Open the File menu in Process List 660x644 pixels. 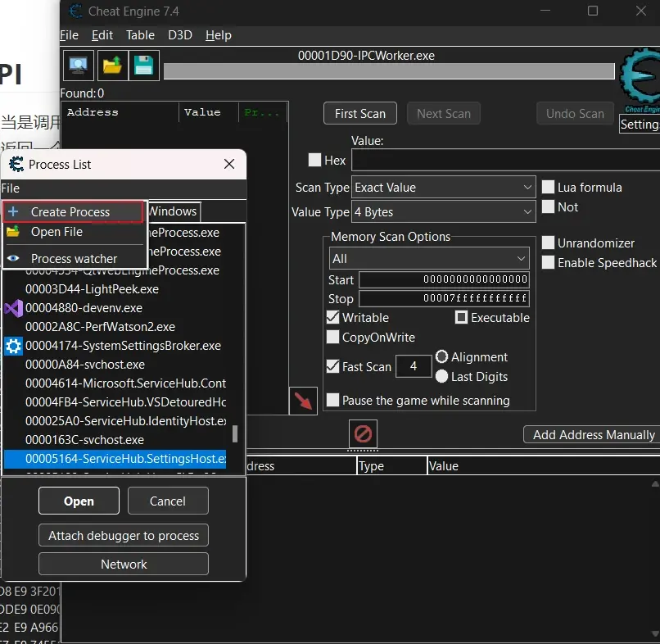pos(11,188)
